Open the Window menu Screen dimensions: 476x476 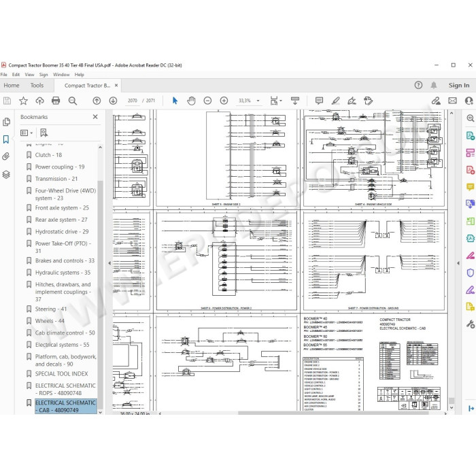[61, 74]
